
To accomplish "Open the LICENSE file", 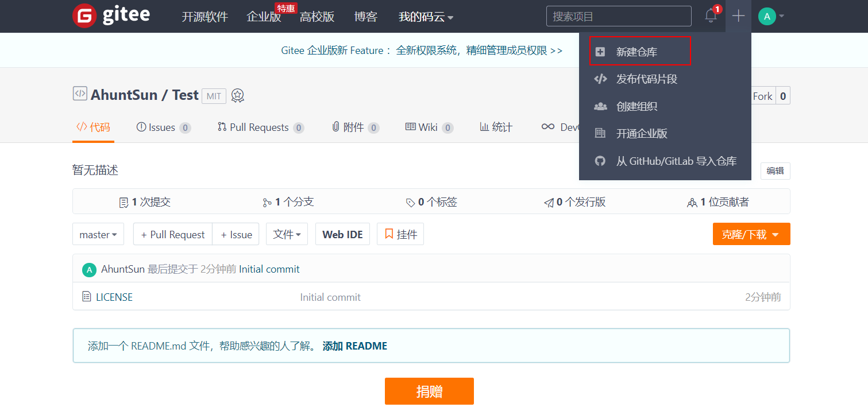I will (114, 297).
